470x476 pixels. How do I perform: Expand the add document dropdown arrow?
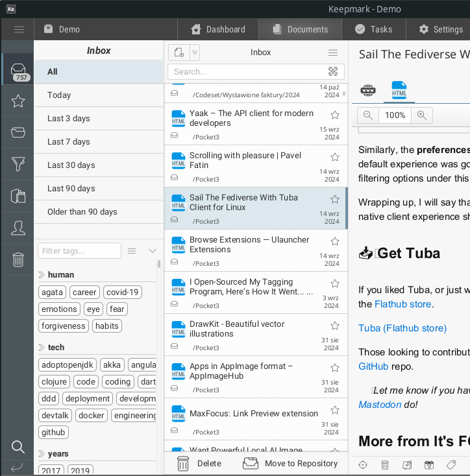point(194,53)
